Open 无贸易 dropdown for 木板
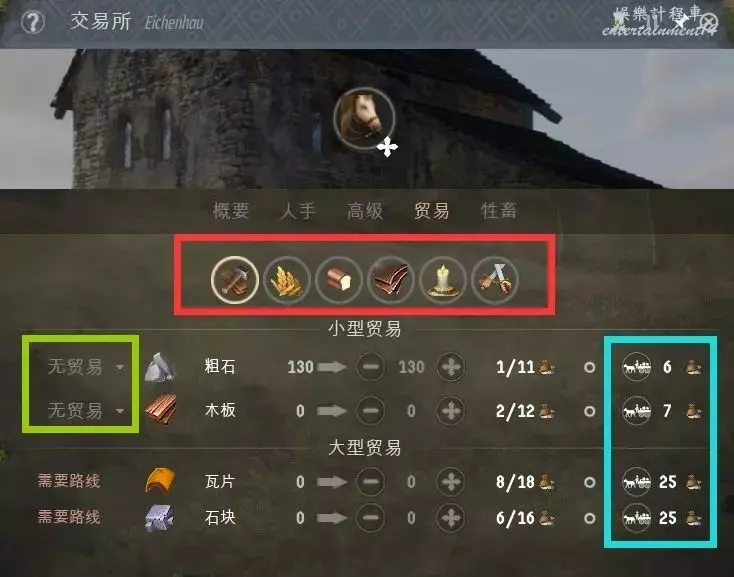The image size is (734, 577). [85, 410]
